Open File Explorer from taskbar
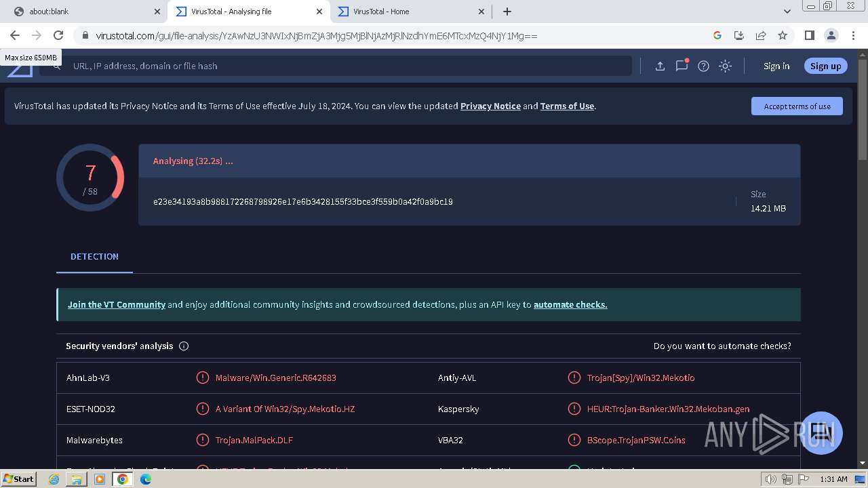Image resolution: width=868 pixels, height=488 pixels. tap(77, 479)
